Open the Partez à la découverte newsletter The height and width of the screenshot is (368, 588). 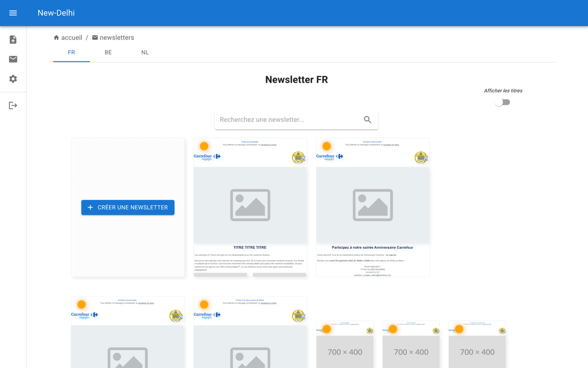point(250,336)
